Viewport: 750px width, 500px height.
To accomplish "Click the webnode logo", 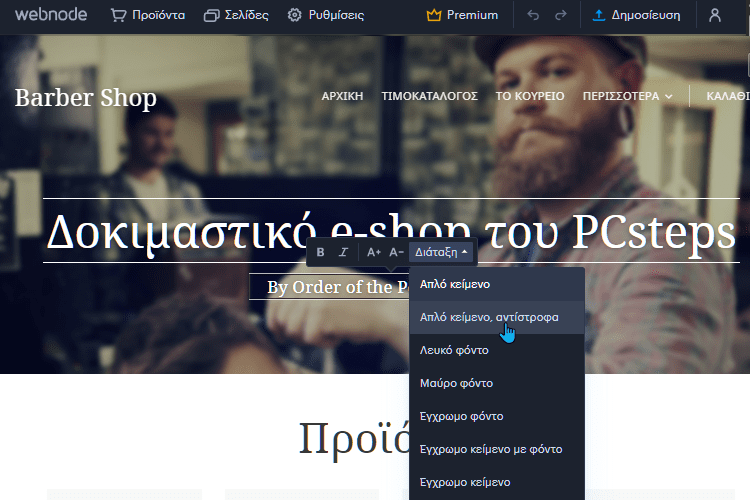I will click(x=51, y=15).
